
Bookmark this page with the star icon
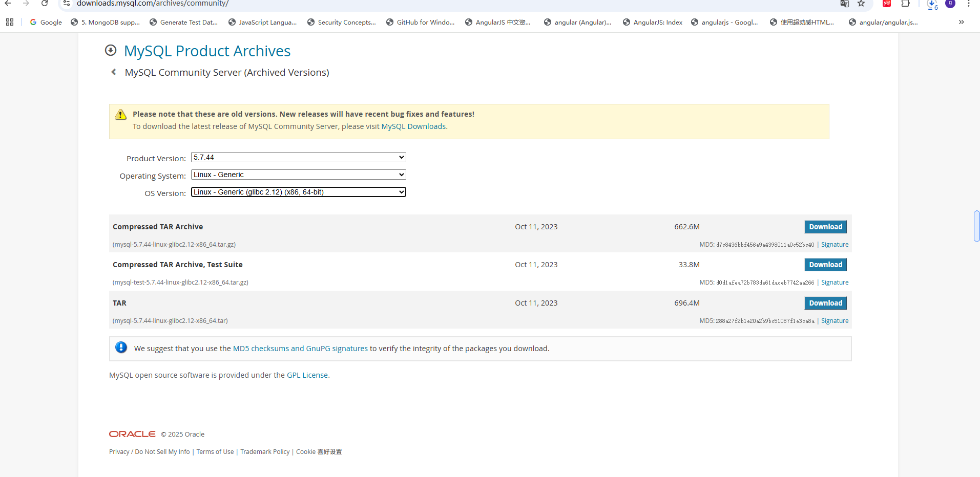(x=861, y=4)
